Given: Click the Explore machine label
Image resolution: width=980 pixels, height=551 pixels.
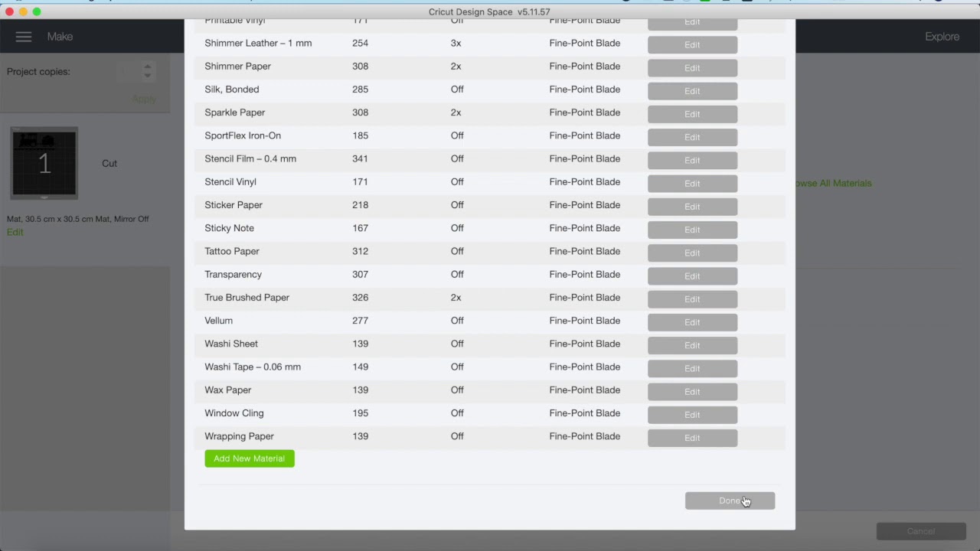Looking at the screenshot, I should (x=942, y=37).
